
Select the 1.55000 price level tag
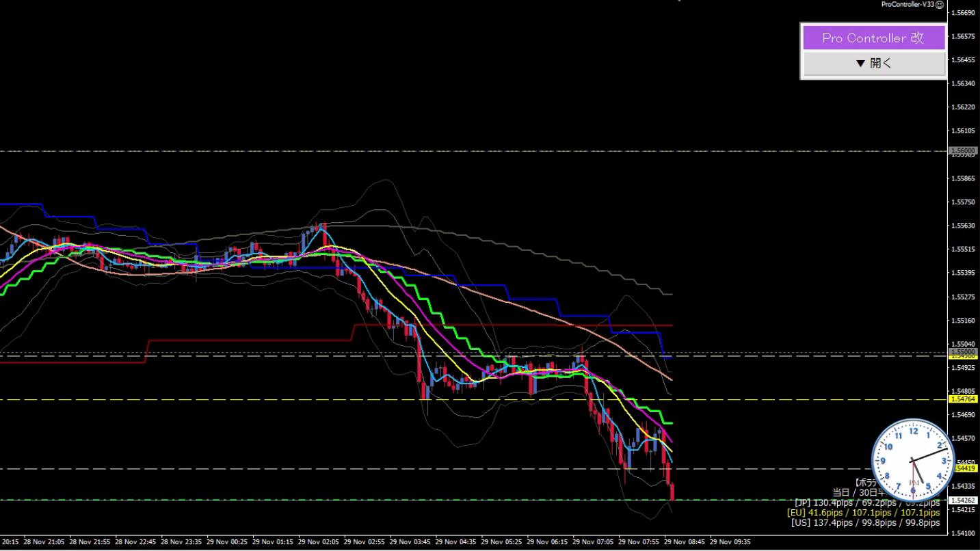[x=963, y=352]
